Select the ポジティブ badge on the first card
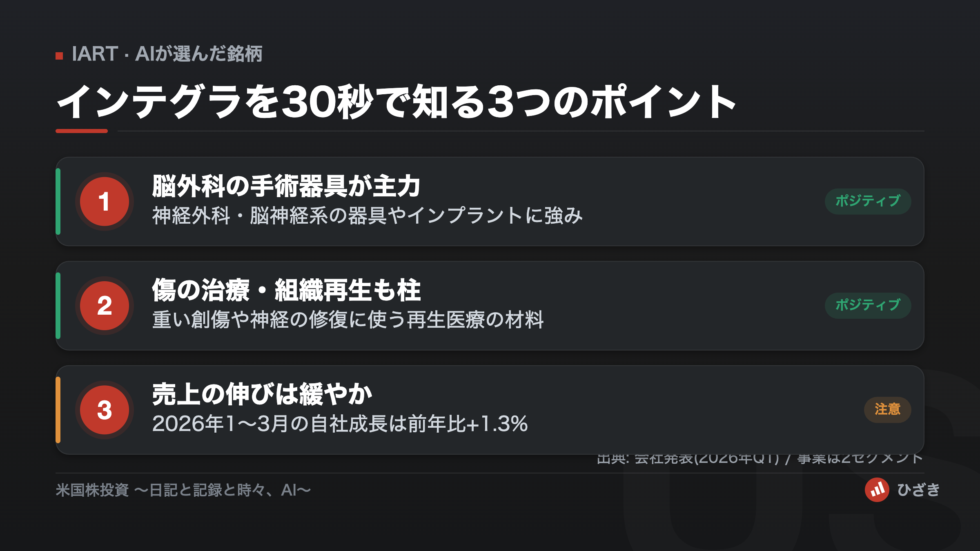 (x=868, y=201)
